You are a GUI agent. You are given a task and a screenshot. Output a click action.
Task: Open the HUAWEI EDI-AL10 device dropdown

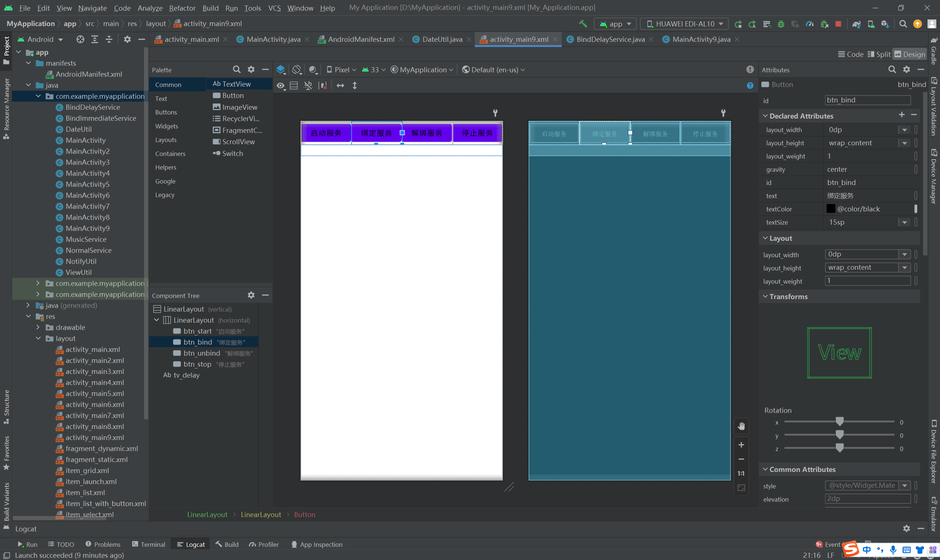[x=684, y=24]
